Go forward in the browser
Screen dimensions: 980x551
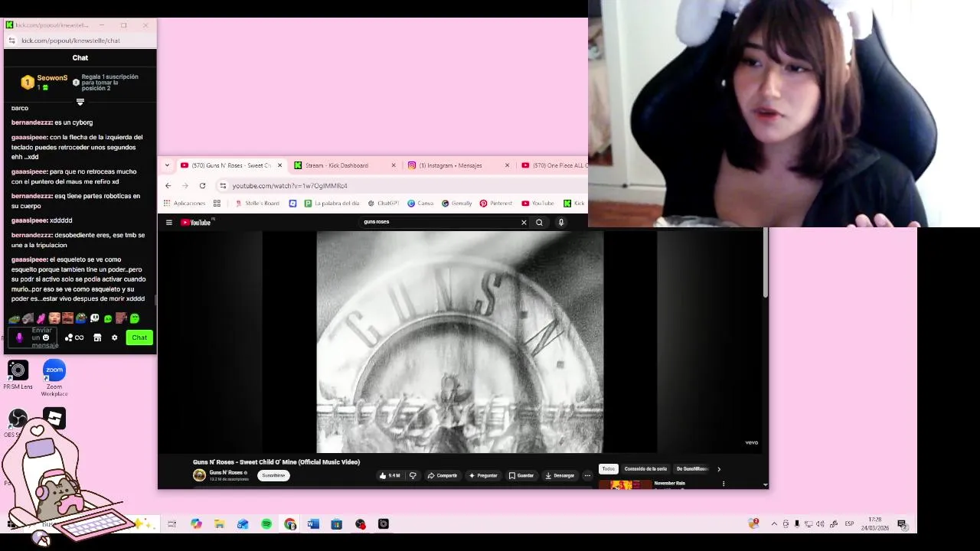tap(185, 186)
